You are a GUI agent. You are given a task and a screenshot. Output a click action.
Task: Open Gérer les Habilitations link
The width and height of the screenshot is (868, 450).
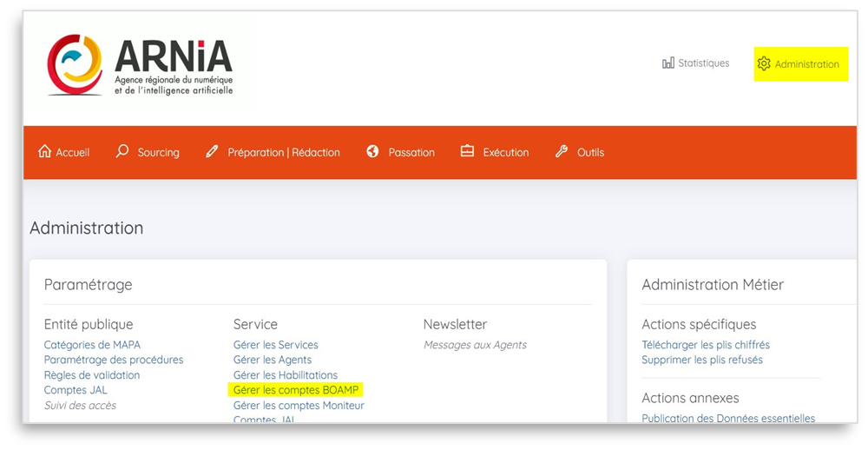click(x=285, y=375)
